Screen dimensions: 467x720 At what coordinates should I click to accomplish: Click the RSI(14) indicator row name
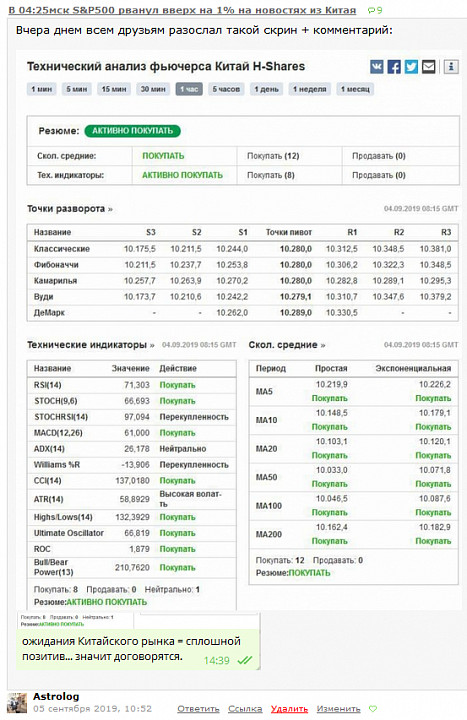click(x=48, y=385)
